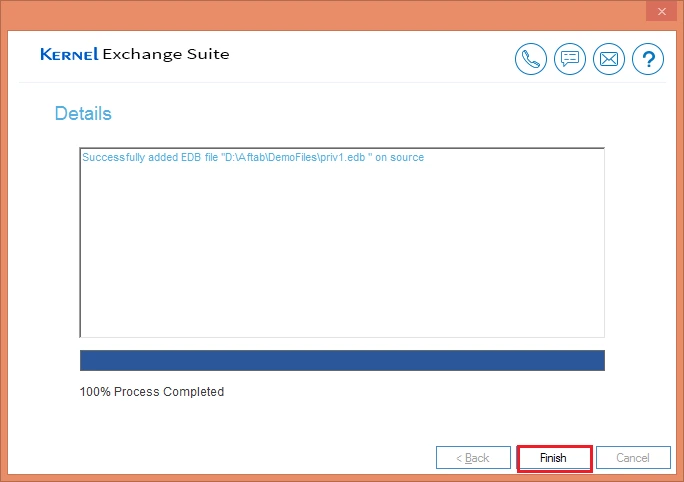The width and height of the screenshot is (684, 482).
Task: Click the '100% Process Completed' status text
Action: pyautogui.click(x=152, y=392)
